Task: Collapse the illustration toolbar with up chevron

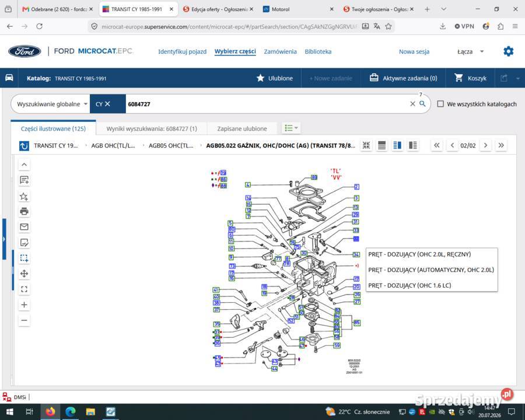Action: tap(24, 164)
